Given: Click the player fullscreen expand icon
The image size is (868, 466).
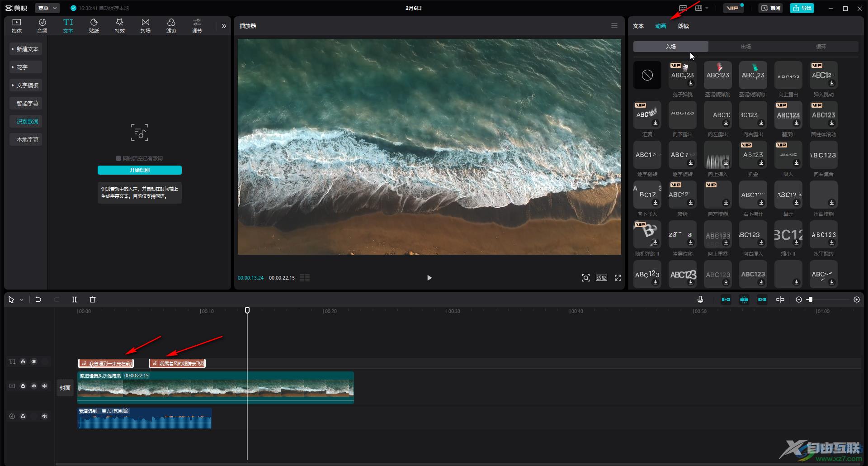Looking at the screenshot, I should 618,278.
